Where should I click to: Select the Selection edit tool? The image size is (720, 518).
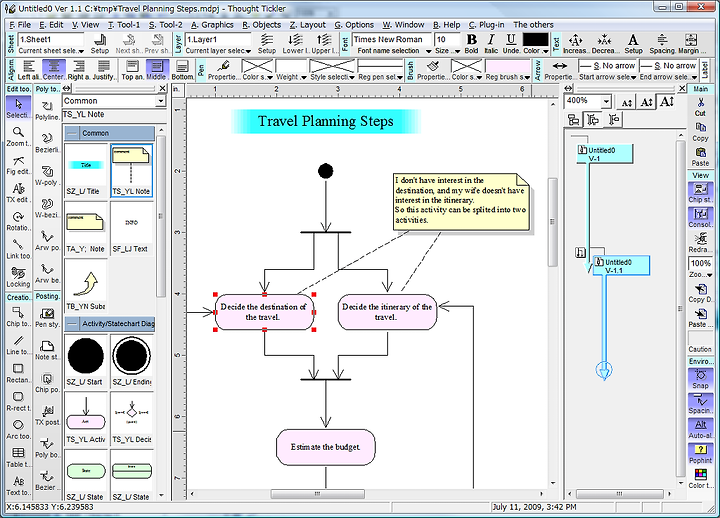coord(18,108)
